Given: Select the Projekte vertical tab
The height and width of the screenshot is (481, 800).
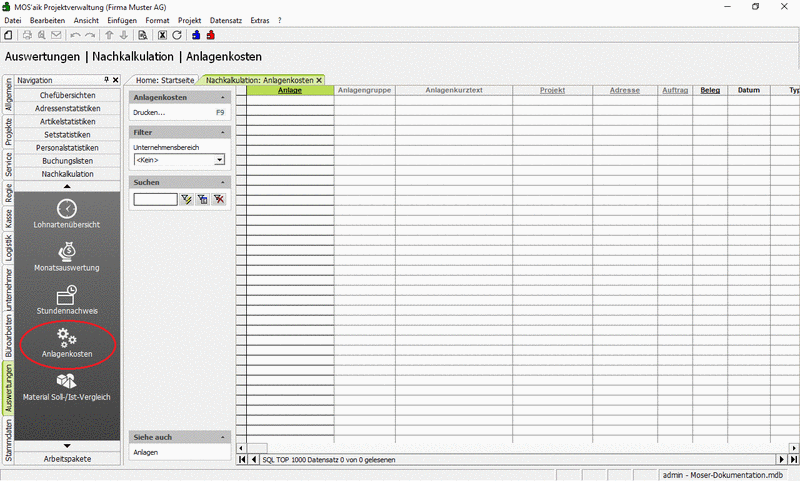Looking at the screenshot, I should pos(8,132).
